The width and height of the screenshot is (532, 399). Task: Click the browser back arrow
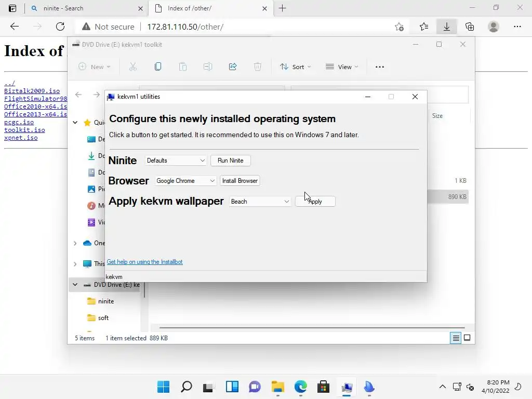[x=14, y=26]
